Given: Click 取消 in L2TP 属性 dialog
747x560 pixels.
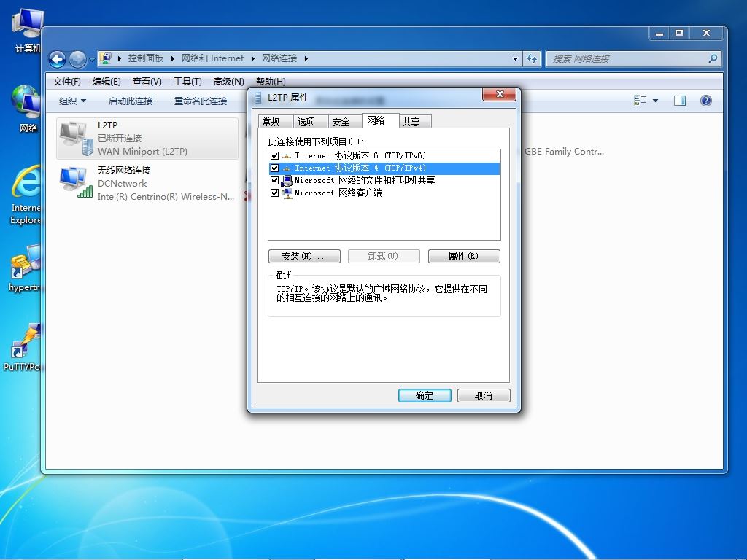Looking at the screenshot, I should 484,395.
